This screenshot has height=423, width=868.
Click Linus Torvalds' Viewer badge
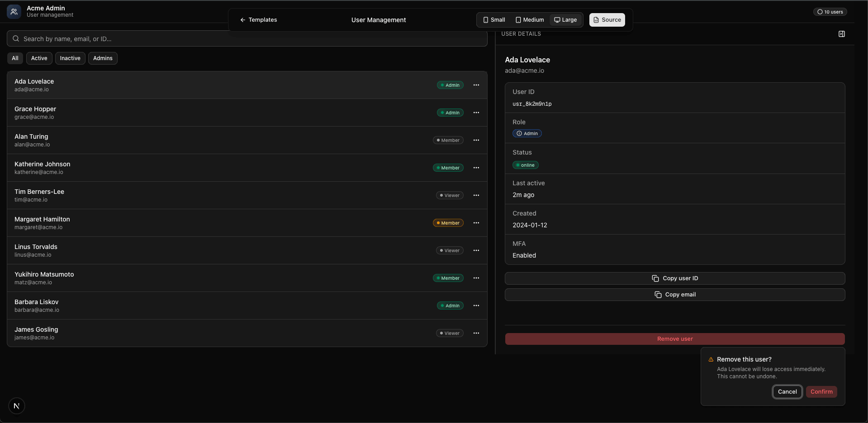coord(450,250)
